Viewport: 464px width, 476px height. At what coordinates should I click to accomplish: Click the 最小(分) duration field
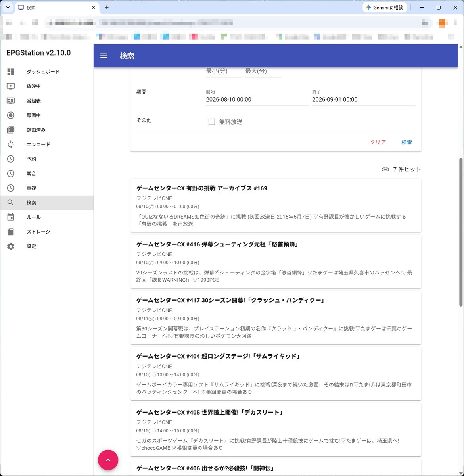tap(224, 71)
